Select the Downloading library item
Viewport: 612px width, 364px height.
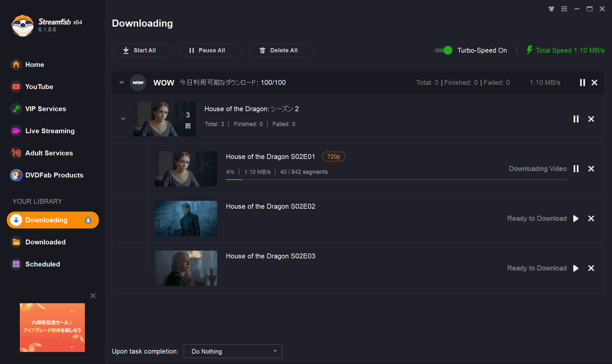53,220
